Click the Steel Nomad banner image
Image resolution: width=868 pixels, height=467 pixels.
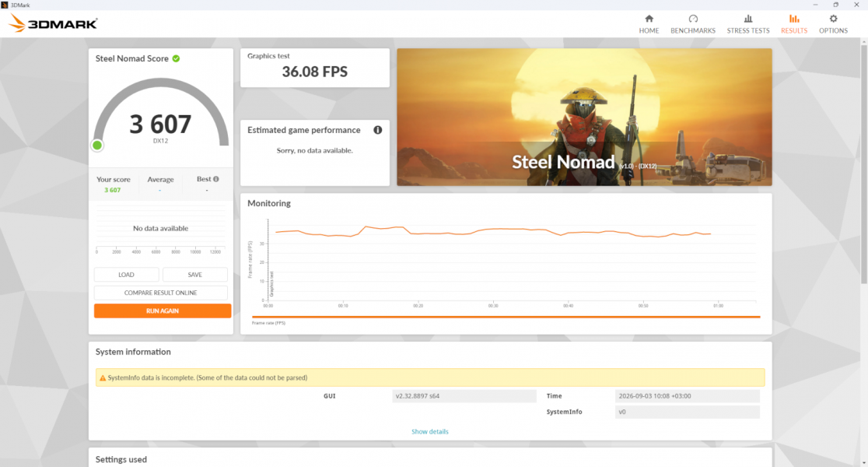(584, 117)
